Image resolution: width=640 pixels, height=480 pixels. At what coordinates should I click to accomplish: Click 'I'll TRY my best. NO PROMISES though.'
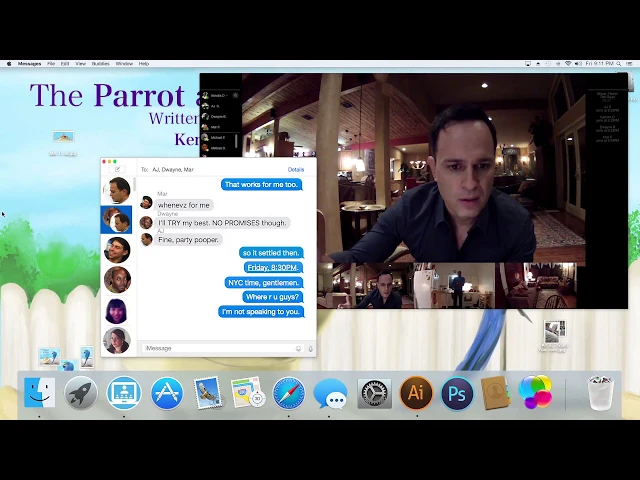point(222,223)
